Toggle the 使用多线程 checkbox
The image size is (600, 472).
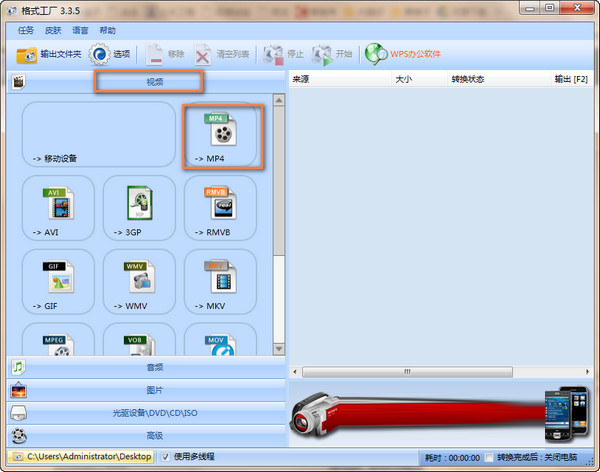click(x=165, y=457)
